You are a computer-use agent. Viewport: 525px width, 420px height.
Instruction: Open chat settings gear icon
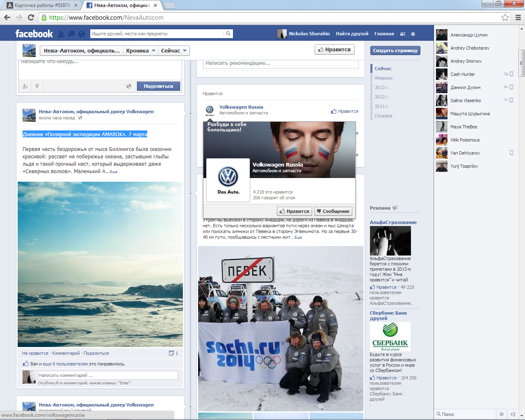point(501,414)
